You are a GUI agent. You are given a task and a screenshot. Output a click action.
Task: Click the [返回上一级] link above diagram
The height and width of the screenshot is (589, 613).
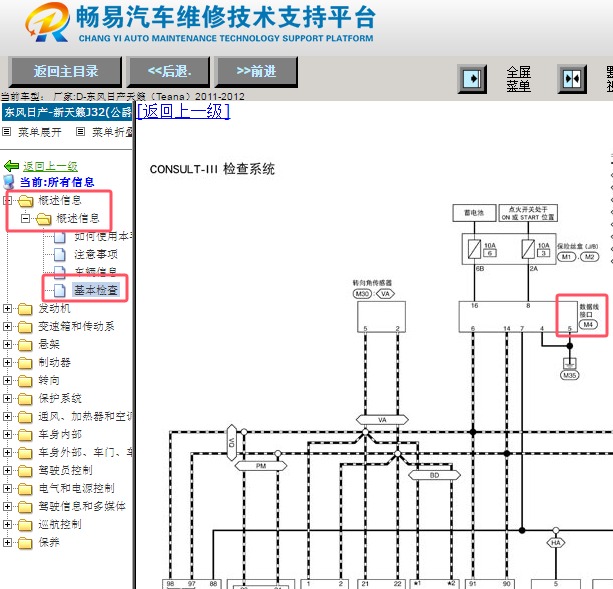point(183,111)
